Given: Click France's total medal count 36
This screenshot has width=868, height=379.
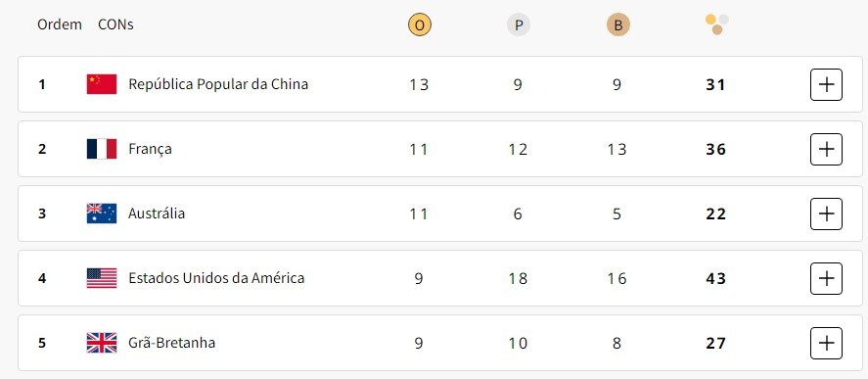Looking at the screenshot, I should [715, 150].
